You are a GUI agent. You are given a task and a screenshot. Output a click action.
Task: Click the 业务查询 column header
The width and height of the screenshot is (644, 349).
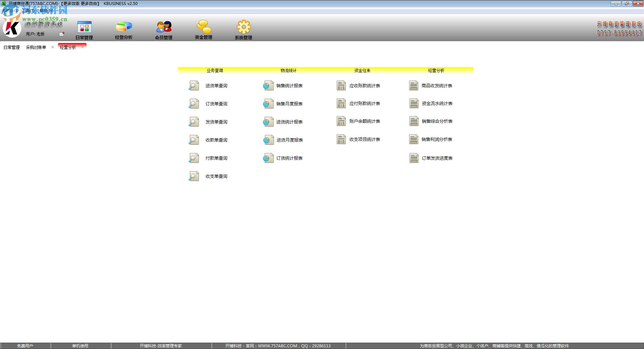coord(215,70)
